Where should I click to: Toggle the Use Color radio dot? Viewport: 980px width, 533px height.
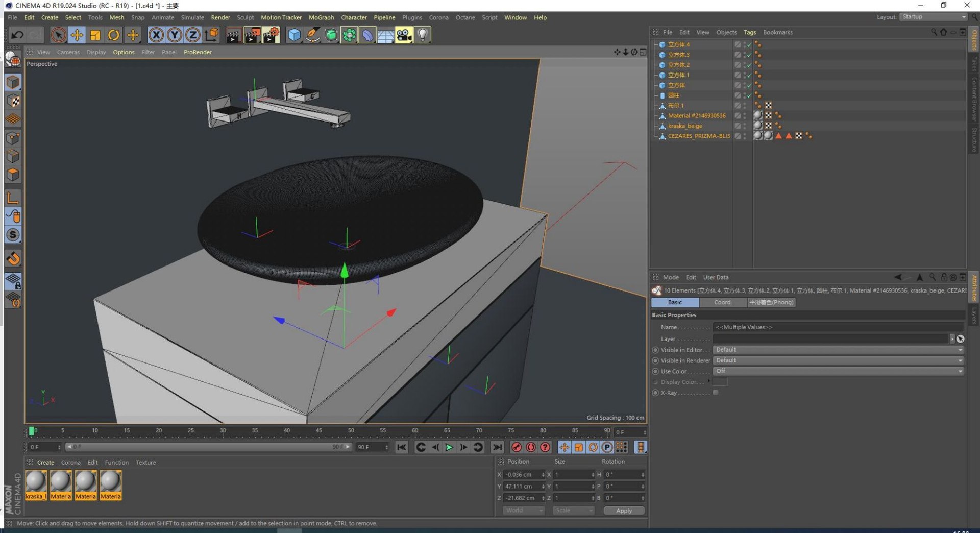pyautogui.click(x=655, y=372)
